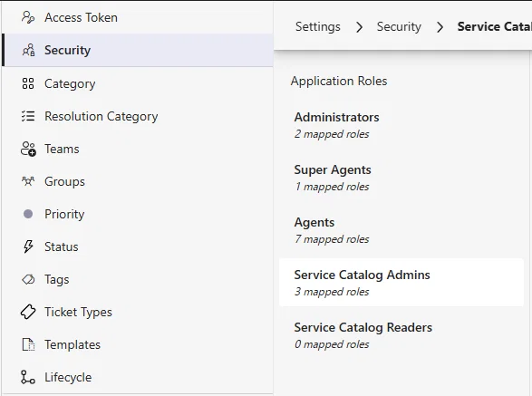This screenshot has height=396, width=532.
Task: Click the Resolution Category checklist icon
Action: tap(28, 116)
